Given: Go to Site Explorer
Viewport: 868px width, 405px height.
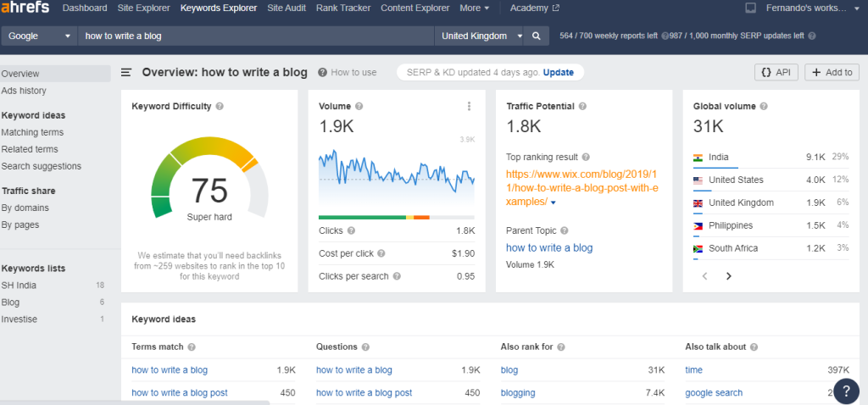Looking at the screenshot, I should [144, 8].
